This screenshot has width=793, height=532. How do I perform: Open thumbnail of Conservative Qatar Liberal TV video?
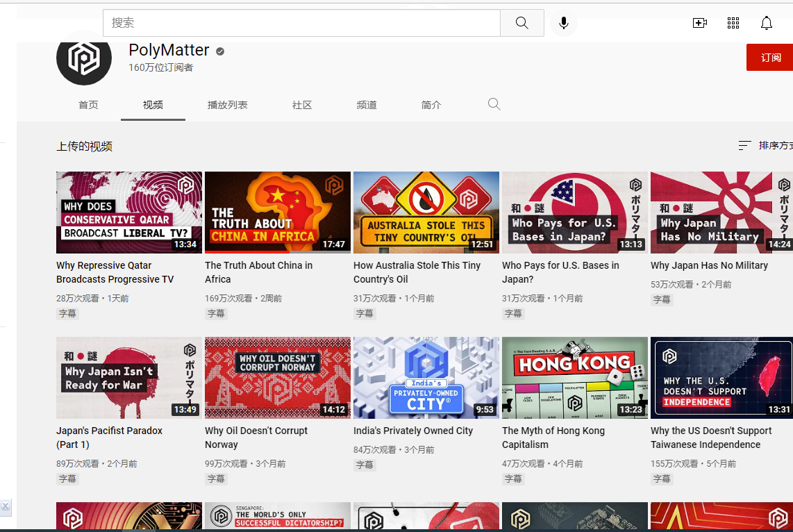(x=129, y=213)
